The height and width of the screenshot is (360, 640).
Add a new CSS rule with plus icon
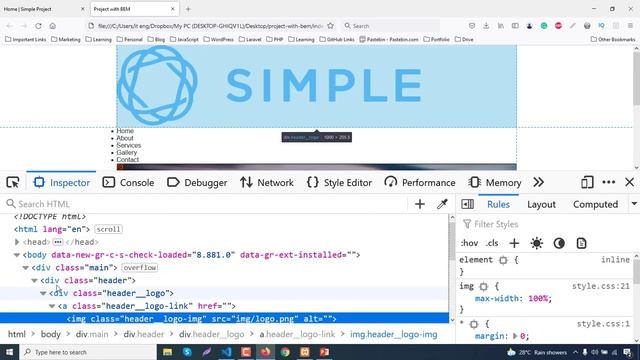514,243
